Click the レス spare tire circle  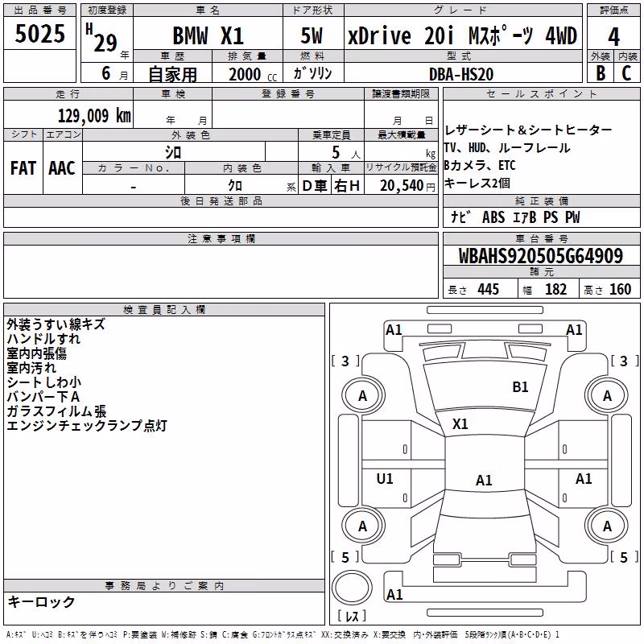[352, 588]
